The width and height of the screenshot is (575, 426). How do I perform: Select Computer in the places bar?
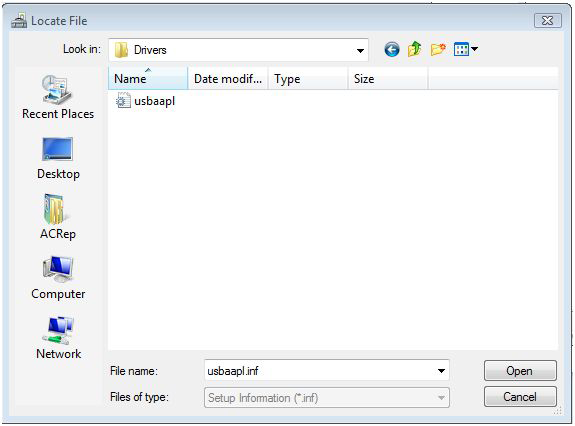point(58,278)
